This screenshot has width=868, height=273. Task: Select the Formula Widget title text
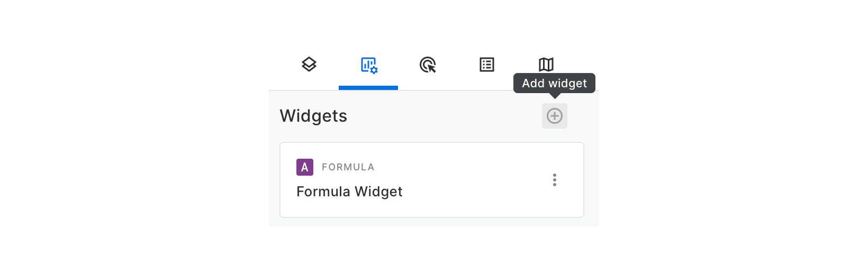[x=349, y=192]
